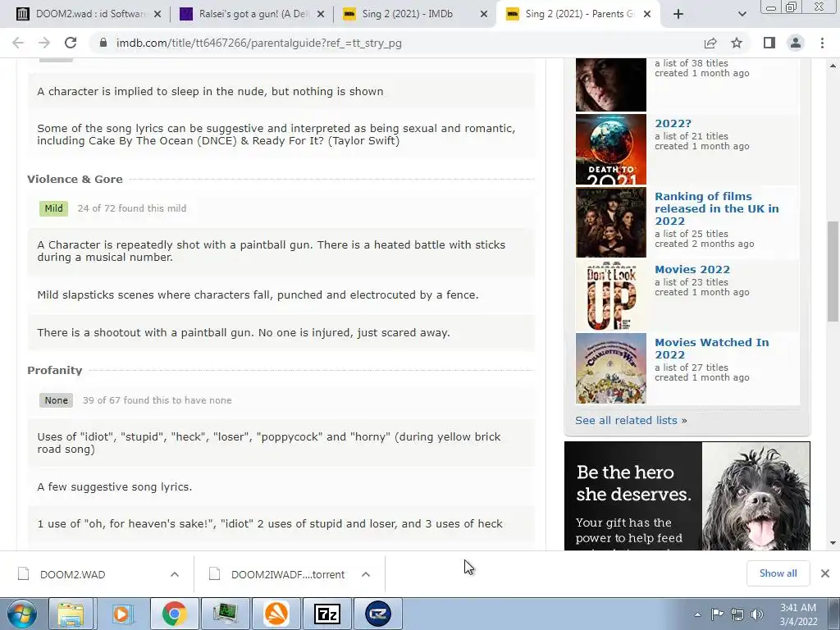The width and height of the screenshot is (840, 630).
Task: Close the Sing 2 IMDb tab
Action: pyautogui.click(x=484, y=15)
